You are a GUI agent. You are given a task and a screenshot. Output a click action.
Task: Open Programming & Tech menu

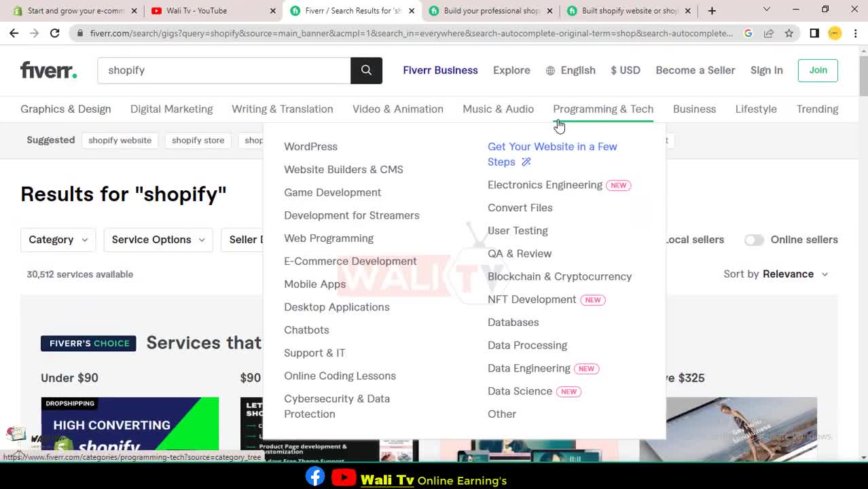click(603, 109)
